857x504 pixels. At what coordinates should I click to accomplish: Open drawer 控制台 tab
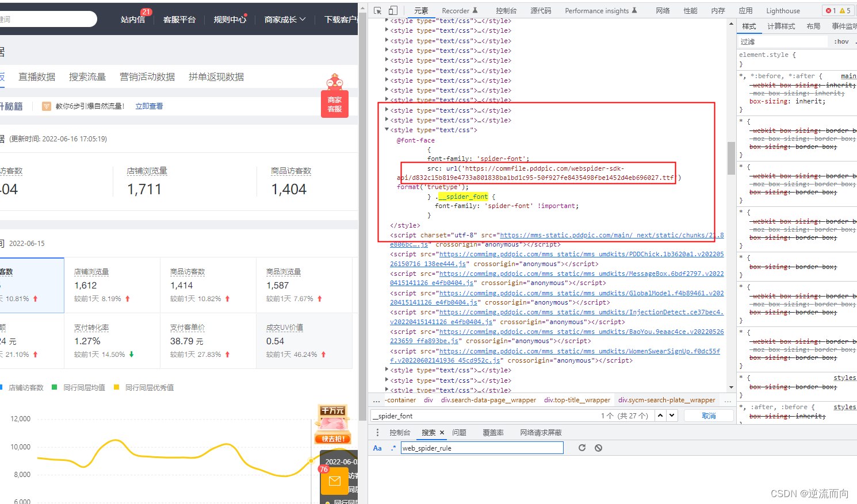tap(400, 433)
